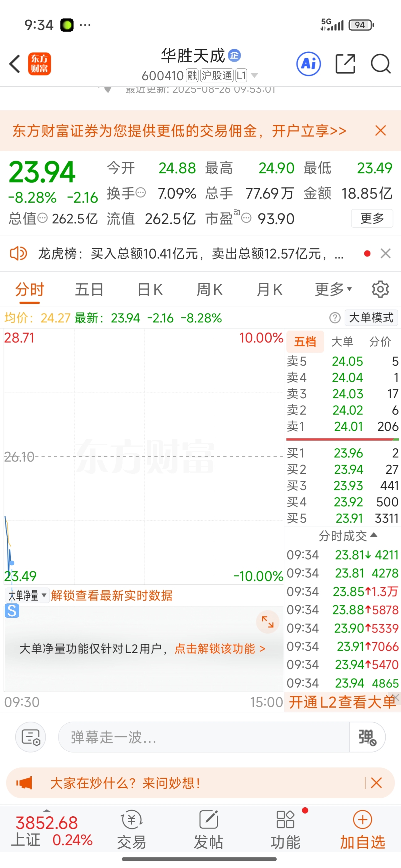The width and height of the screenshot is (401, 868).
Task: Toggle the 弹 danmaku switch
Action: coord(367,737)
